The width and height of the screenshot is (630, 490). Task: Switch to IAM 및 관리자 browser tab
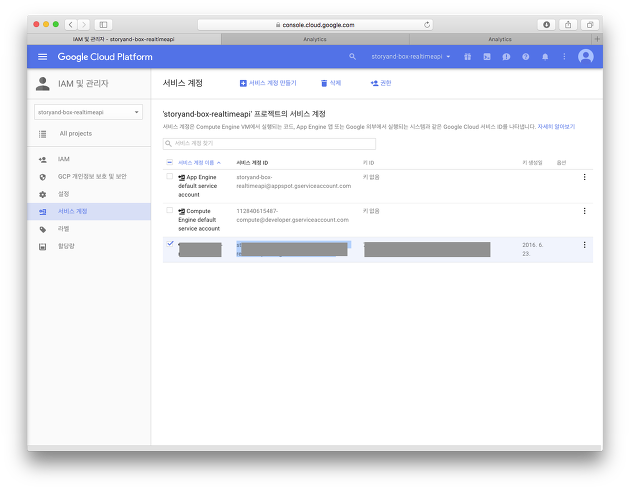click(x=124, y=39)
